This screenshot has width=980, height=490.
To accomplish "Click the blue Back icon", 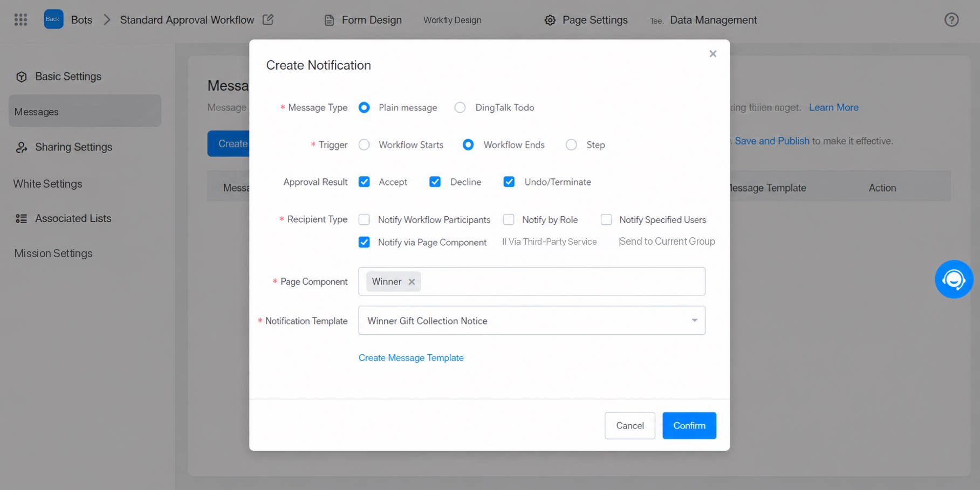I will coord(53,19).
